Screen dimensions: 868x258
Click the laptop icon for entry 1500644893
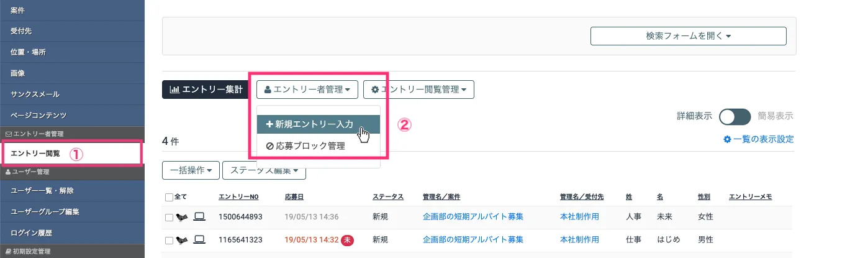[199, 217]
